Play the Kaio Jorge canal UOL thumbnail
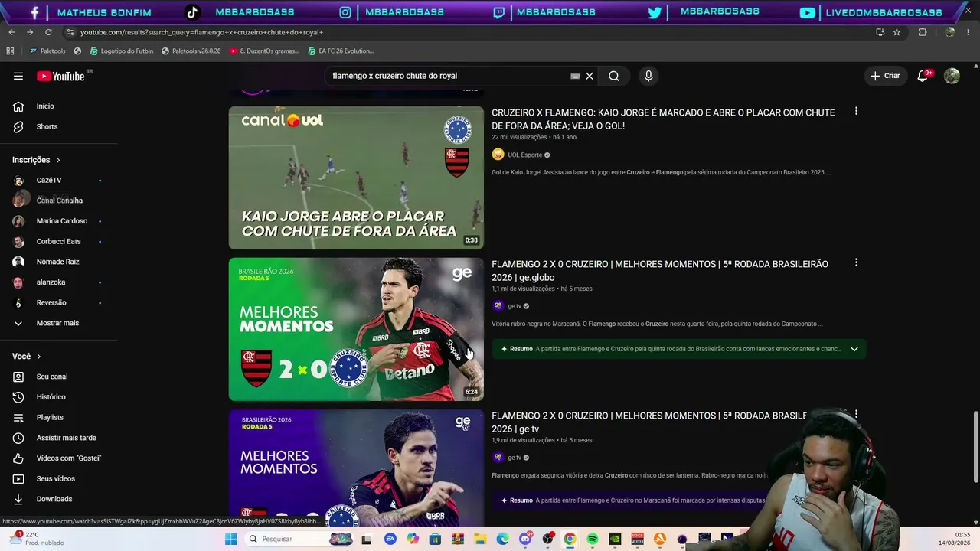The width and height of the screenshot is (980, 551). 356,178
